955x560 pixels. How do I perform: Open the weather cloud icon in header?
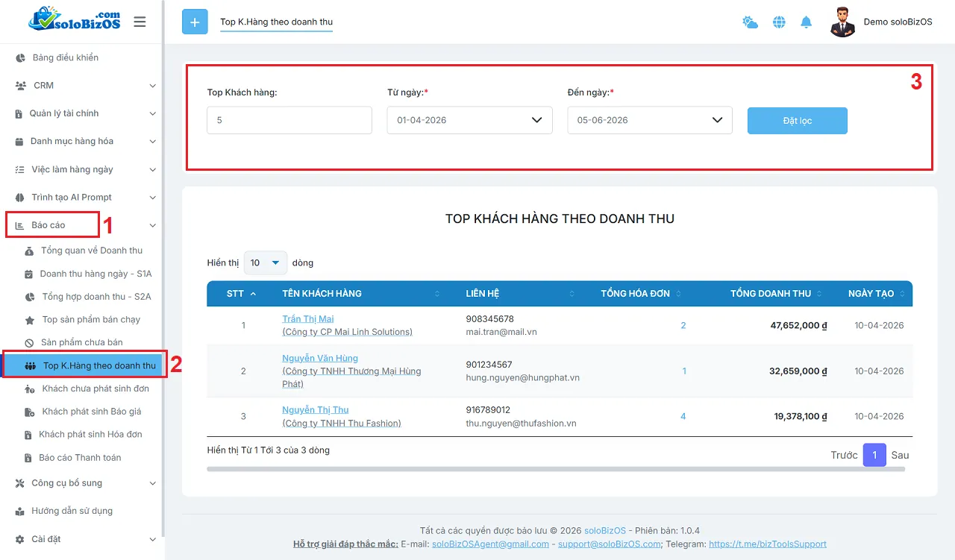coord(750,22)
